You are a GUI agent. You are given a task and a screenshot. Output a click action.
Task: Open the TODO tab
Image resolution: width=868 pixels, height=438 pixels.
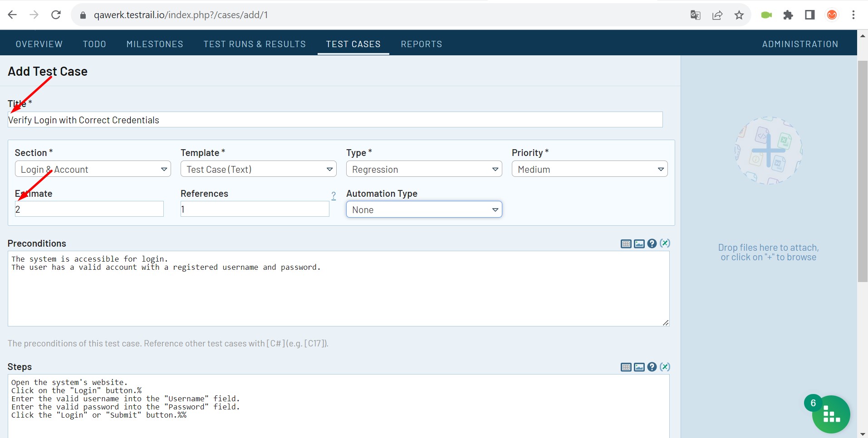(x=94, y=44)
